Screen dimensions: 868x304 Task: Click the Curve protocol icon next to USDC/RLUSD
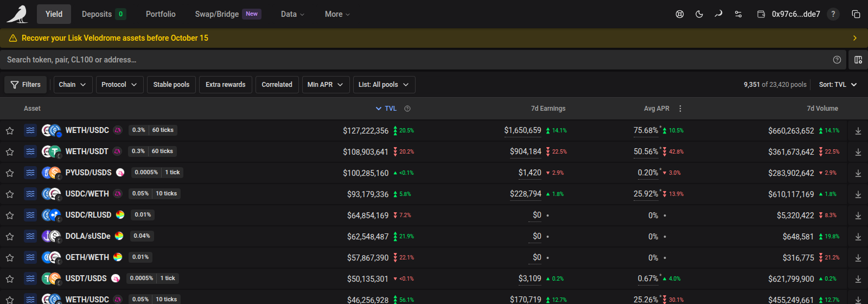120,215
